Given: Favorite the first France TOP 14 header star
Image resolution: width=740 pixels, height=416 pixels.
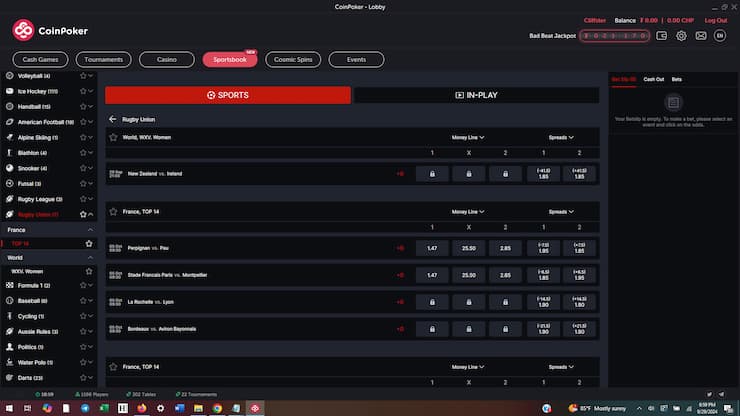Looking at the screenshot, I should [113, 212].
